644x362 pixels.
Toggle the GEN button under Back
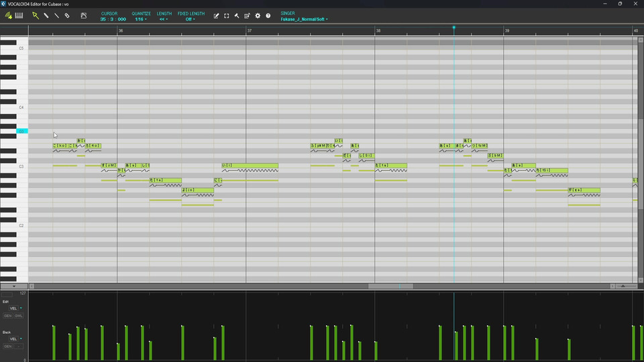pos(7,346)
